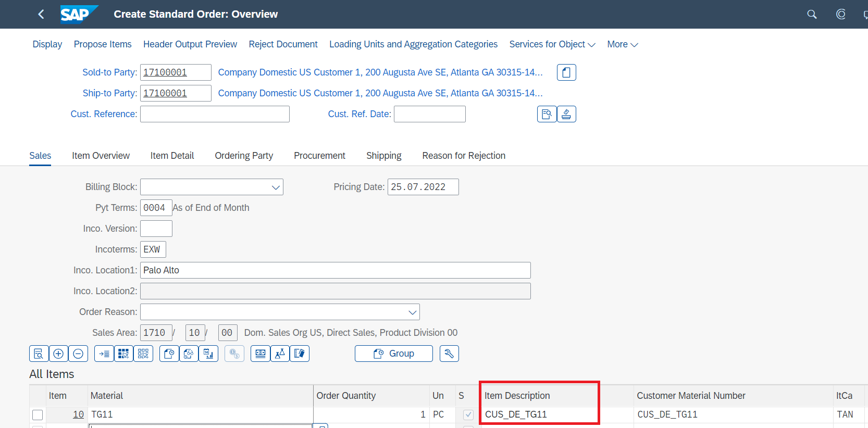
Task: Switch to the Shipping tab
Action: coord(383,156)
